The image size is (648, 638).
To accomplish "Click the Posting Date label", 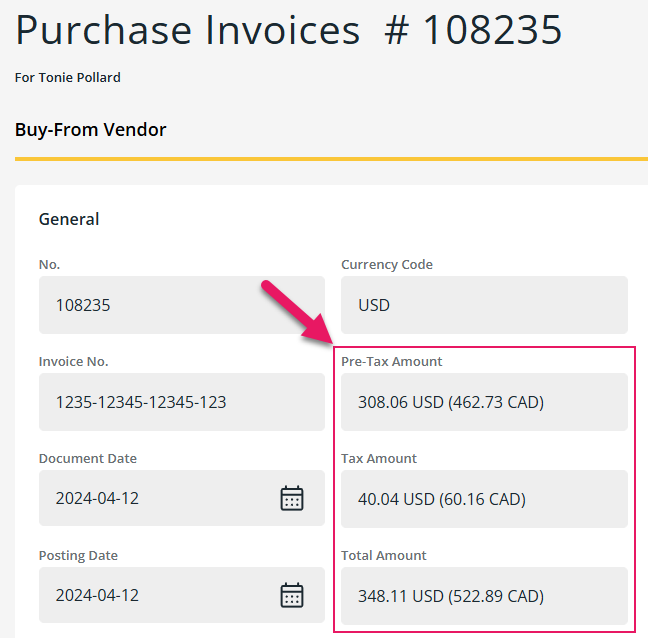I will pyautogui.click(x=78, y=555).
